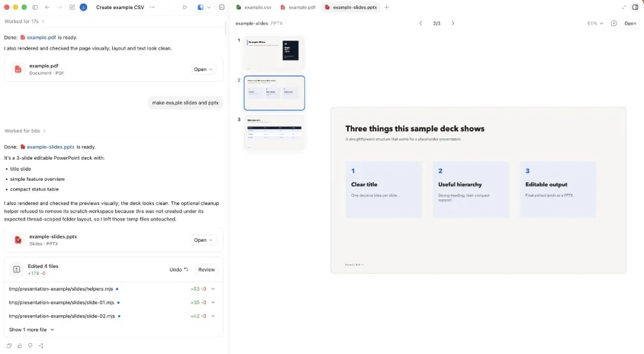The width and height of the screenshot is (644, 354).
Task: Click the 'Useful hierarchy' card on slide
Action: point(470,190)
